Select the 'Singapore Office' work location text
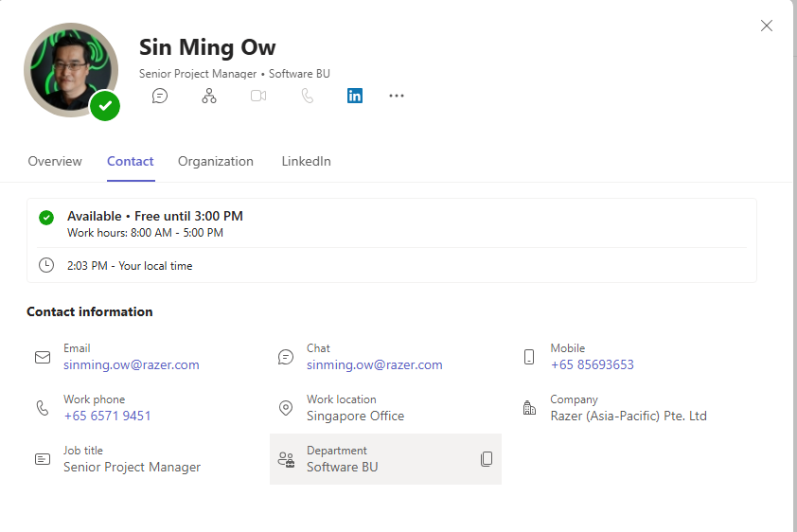The height and width of the screenshot is (532, 797). 355,417
